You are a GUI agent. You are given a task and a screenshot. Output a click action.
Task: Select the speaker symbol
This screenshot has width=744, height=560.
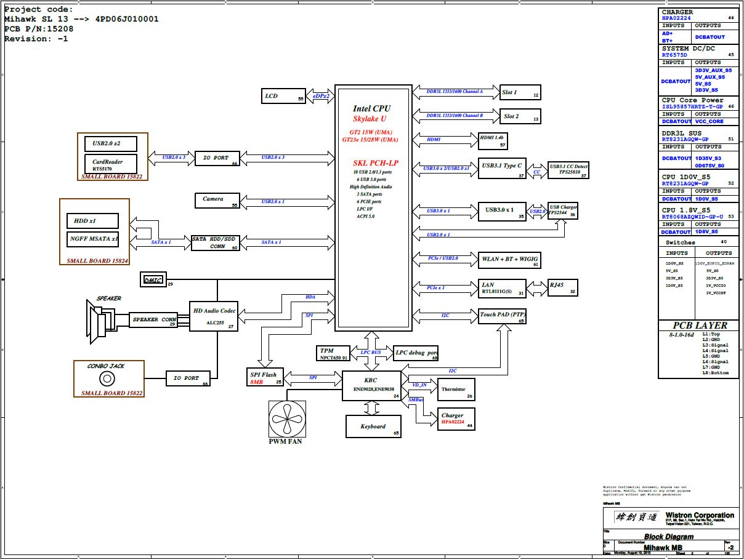pos(100,319)
